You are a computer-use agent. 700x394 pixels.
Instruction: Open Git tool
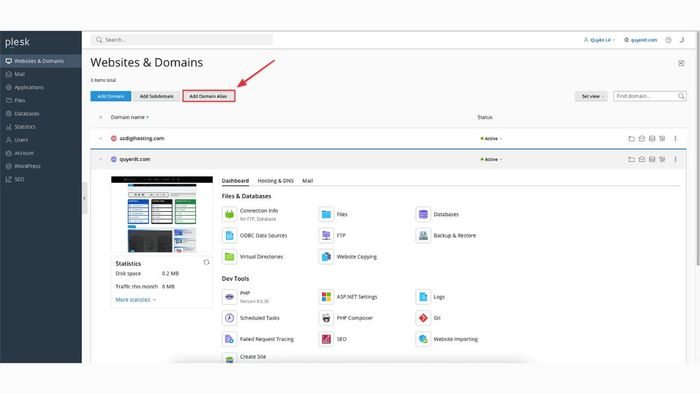[x=429, y=318]
